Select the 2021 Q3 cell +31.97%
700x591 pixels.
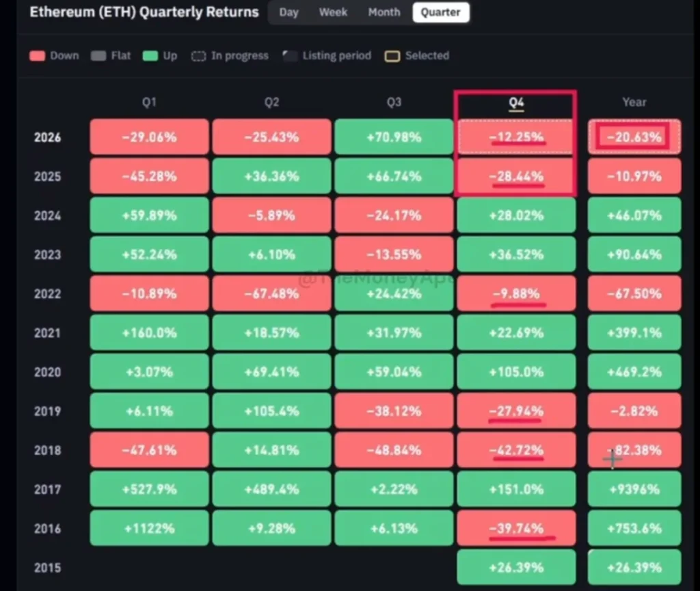pyautogui.click(x=394, y=333)
